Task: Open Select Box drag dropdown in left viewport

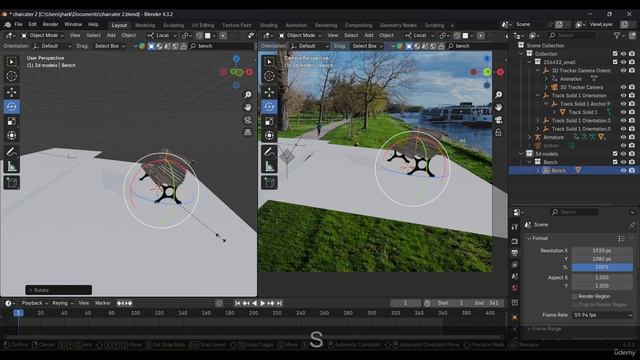Action: pyautogui.click(x=109, y=46)
